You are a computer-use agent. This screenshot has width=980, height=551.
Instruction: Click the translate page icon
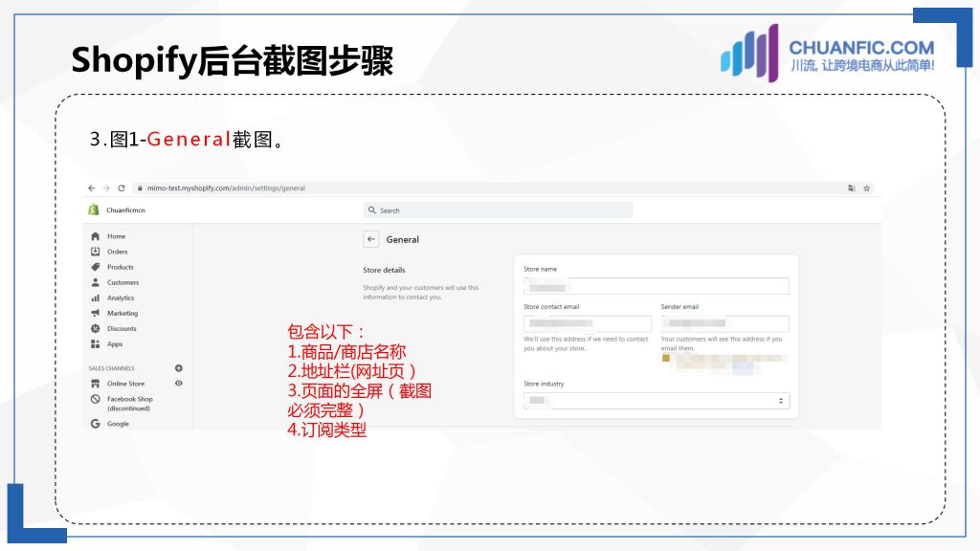pyautogui.click(x=851, y=188)
